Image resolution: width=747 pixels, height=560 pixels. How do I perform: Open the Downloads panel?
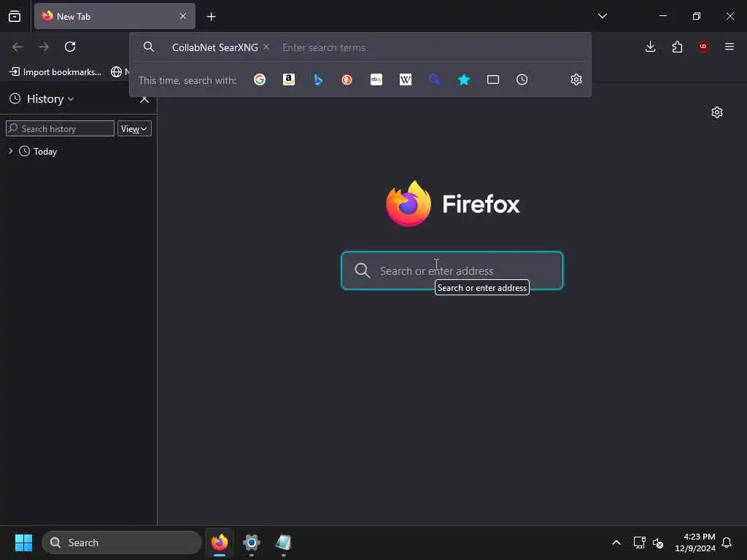650,47
